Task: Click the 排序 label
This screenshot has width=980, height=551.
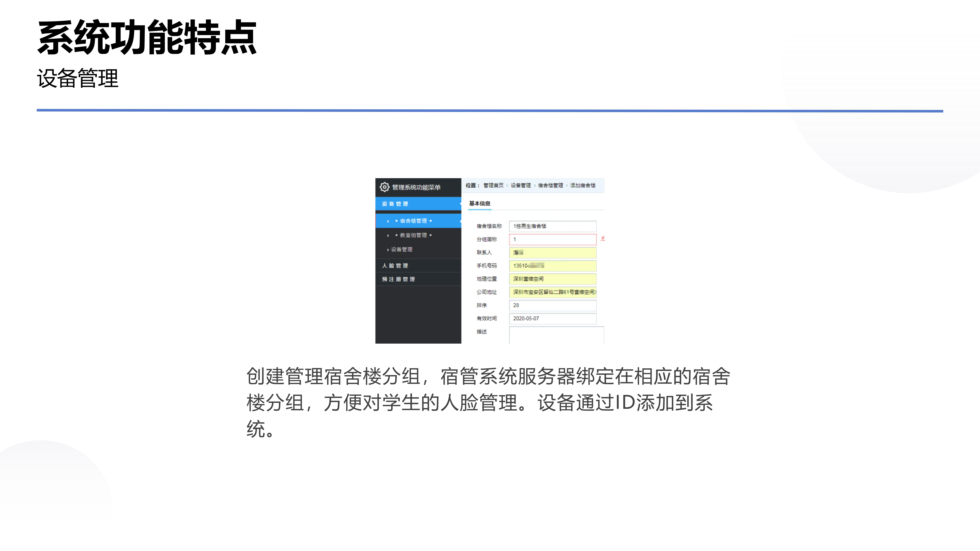Action: [482, 305]
